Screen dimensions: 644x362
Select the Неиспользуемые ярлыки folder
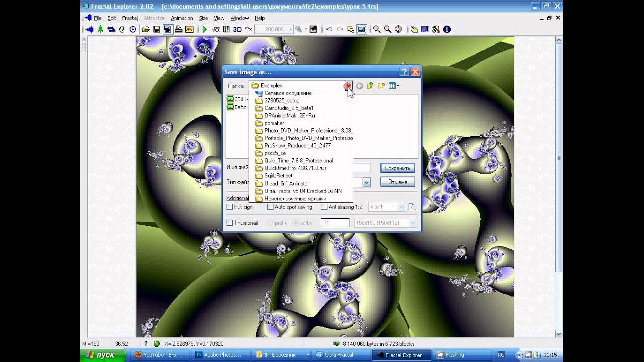coord(295,198)
